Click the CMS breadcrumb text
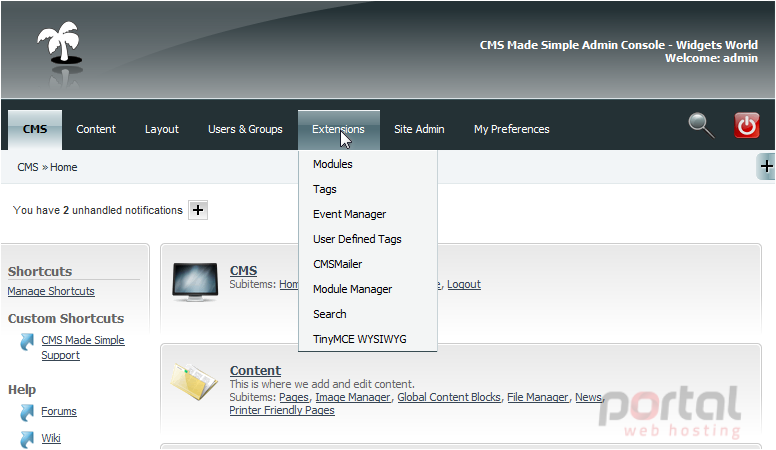 point(28,167)
